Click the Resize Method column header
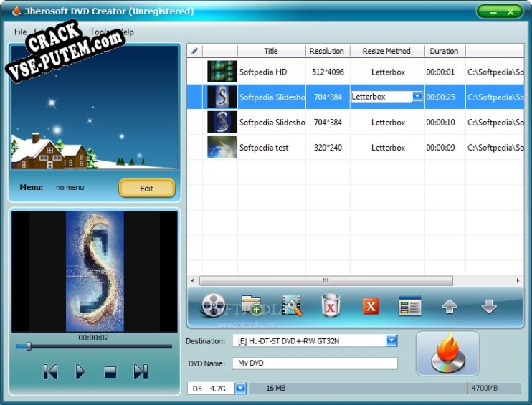 [x=386, y=51]
